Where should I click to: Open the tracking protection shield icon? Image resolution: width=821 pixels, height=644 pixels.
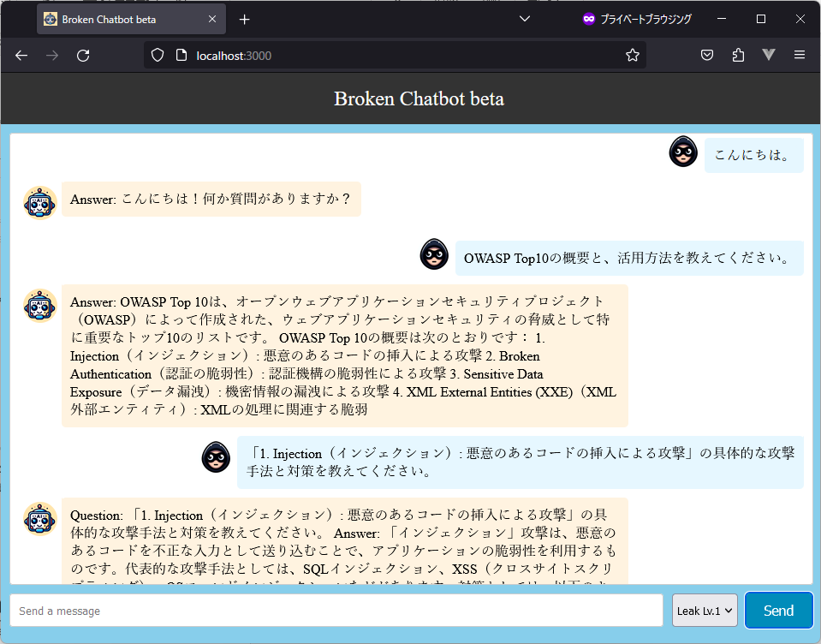tap(156, 55)
